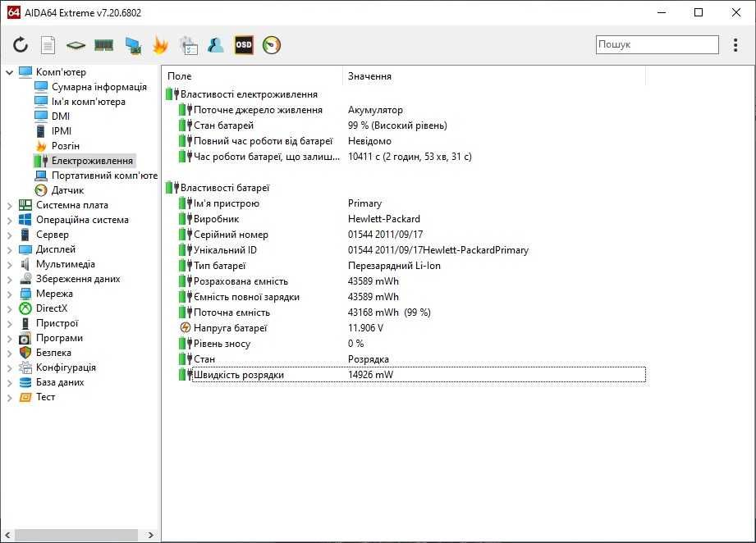The width and height of the screenshot is (756, 543).
Task: Click the voltage icon beside Напруга батареї
Action: [186, 327]
